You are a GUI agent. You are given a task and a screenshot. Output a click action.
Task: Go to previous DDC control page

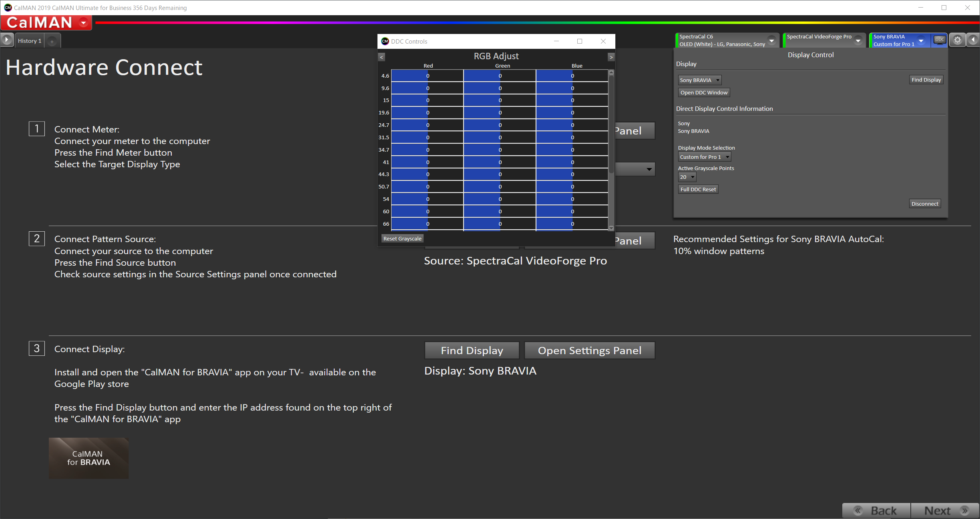(x=382, y=57)
